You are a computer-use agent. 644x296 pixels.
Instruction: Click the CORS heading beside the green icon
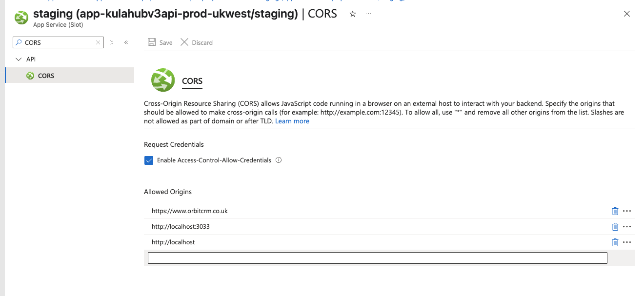coord(192,81)
